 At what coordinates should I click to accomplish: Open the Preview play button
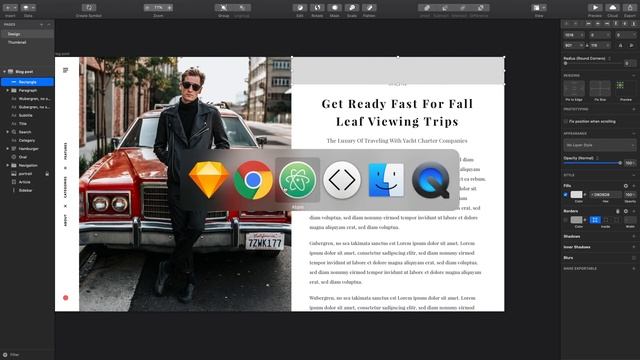(595, 8)
